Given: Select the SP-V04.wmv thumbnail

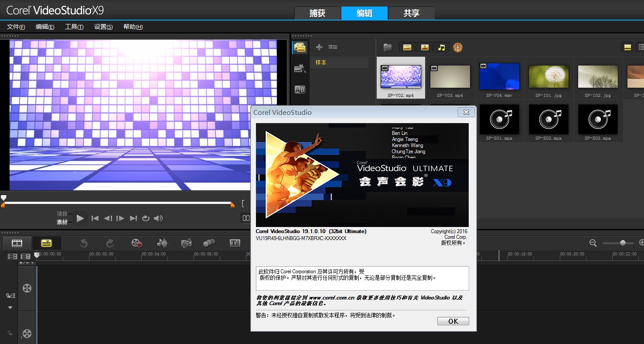Looking at the screenshot, I should [x=499, y=77].
